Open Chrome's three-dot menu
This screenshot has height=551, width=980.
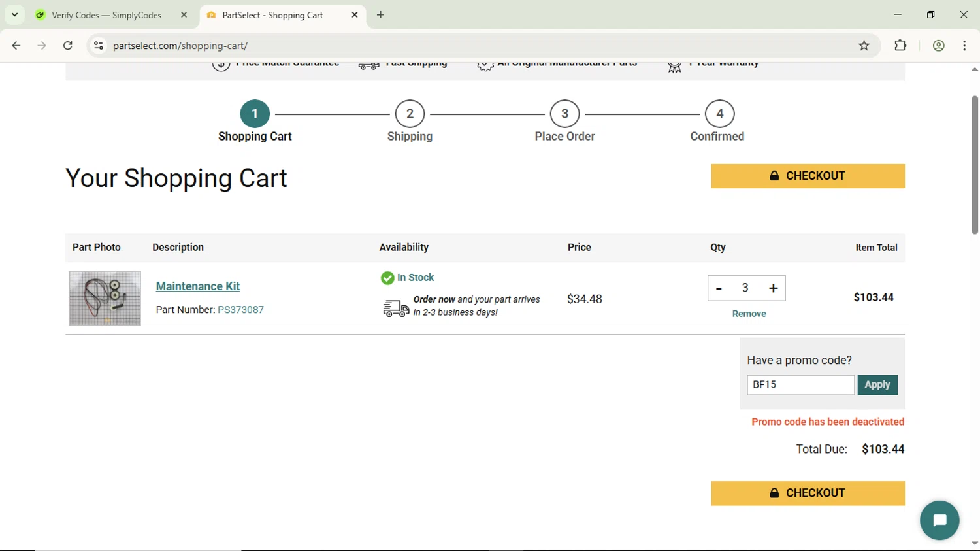pyautogui.click(x=964, y=46)
